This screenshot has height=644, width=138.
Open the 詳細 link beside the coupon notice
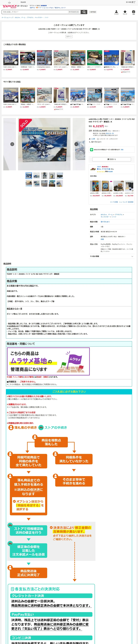[x=122, y=150]
